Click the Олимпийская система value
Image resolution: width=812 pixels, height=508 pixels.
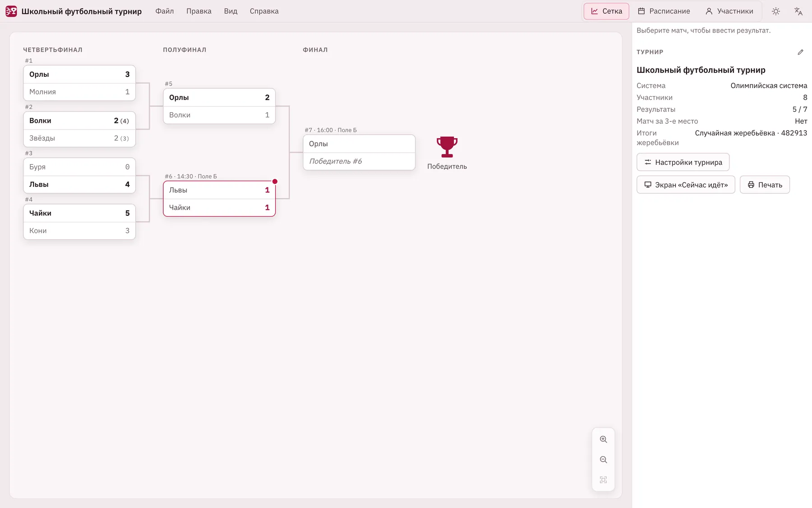[769, 85]
